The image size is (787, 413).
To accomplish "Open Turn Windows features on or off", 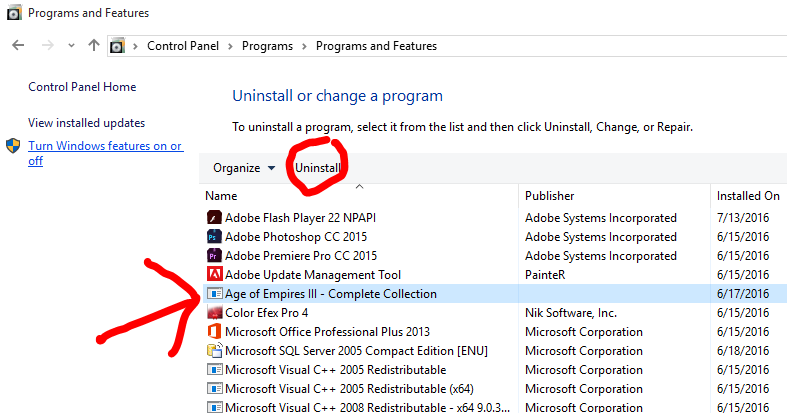I will [105, 153].
